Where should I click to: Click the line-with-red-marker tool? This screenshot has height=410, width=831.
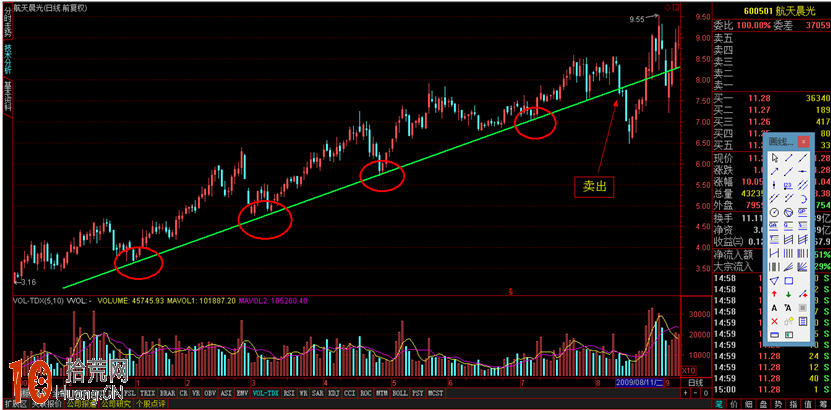[803, 294]
